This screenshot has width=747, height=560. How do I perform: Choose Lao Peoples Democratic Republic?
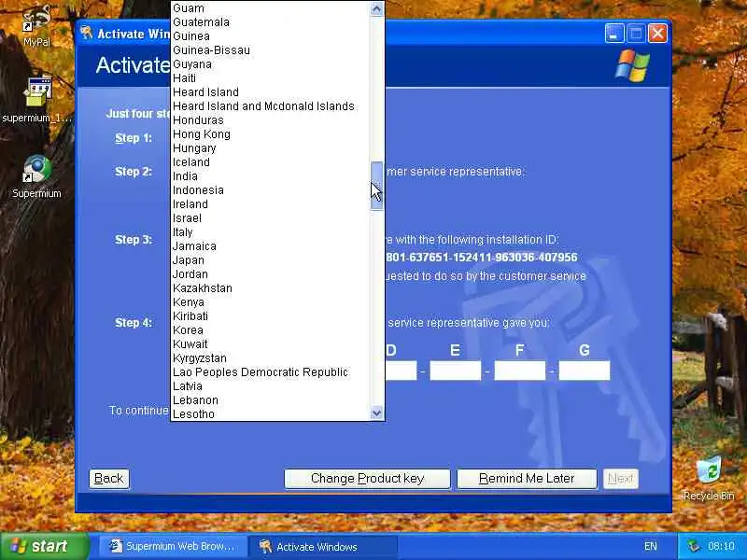(271, 372)
